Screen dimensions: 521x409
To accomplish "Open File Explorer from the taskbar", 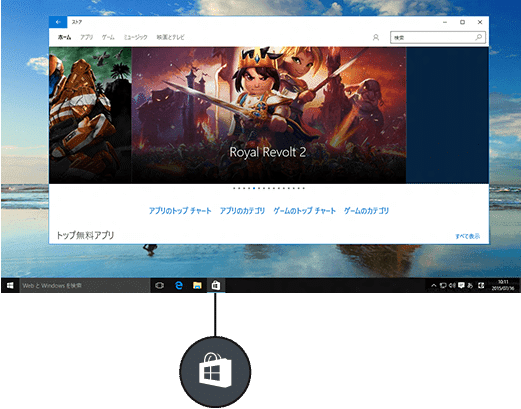I will [x=197, y=285].
